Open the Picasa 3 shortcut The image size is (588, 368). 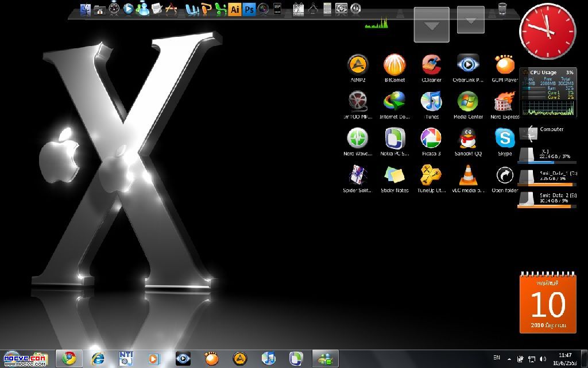point(431,141)
